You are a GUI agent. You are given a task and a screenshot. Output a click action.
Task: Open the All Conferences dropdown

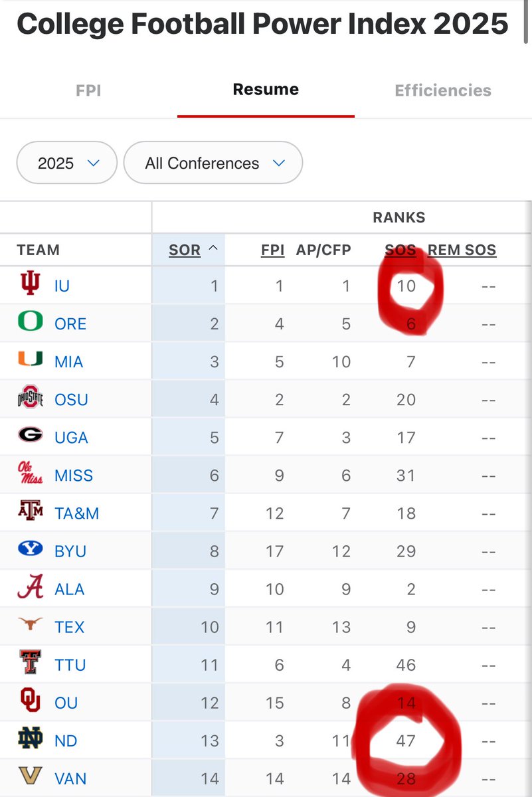(x=213, y=163)
